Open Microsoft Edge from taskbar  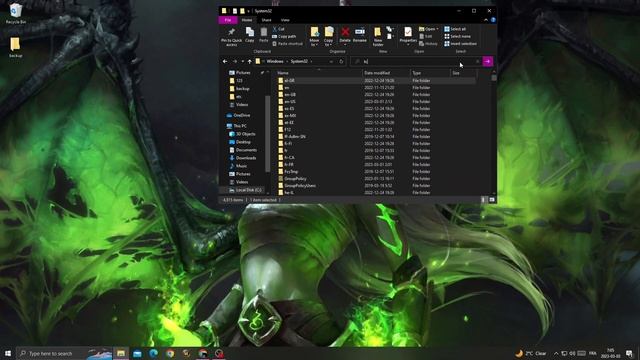click(x=154, y=353)
